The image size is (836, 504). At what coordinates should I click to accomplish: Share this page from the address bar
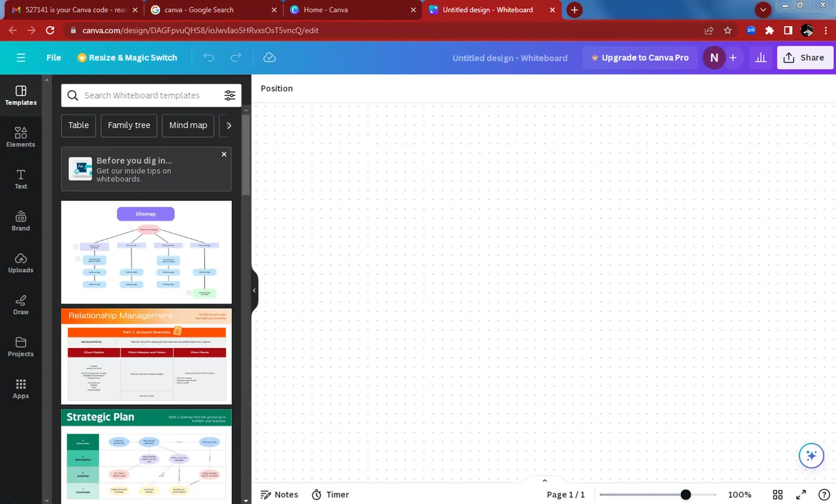709,31
